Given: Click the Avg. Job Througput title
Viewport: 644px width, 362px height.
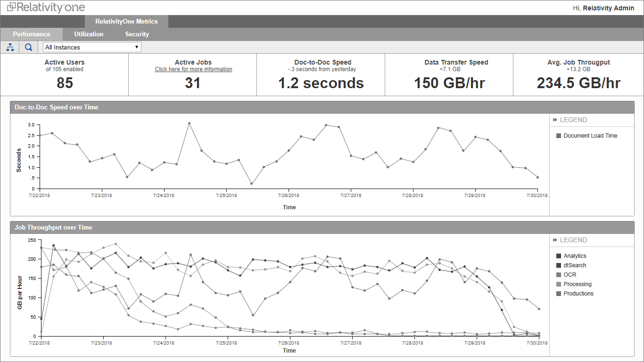Looking at the screenshot, I should tap(578, 62).
